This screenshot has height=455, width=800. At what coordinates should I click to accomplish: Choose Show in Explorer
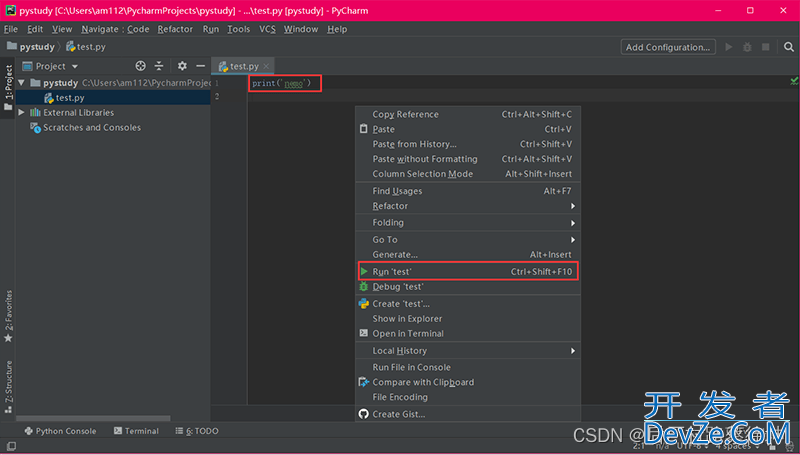468,319
